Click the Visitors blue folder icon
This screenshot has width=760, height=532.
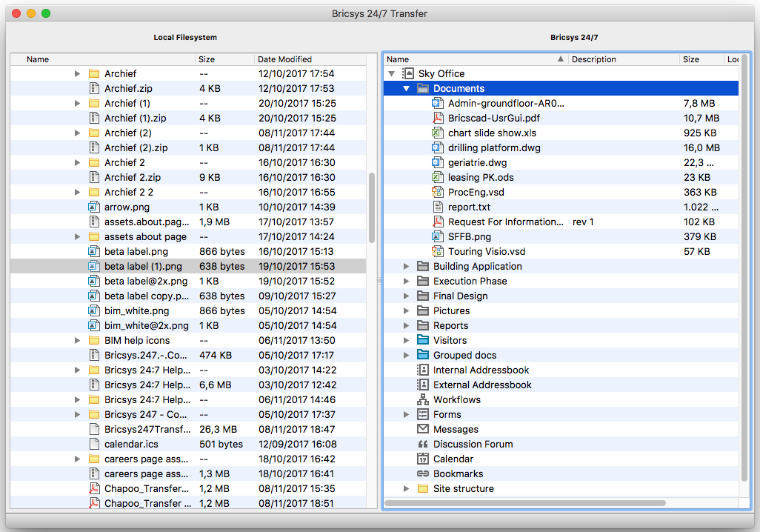point(423,340)
